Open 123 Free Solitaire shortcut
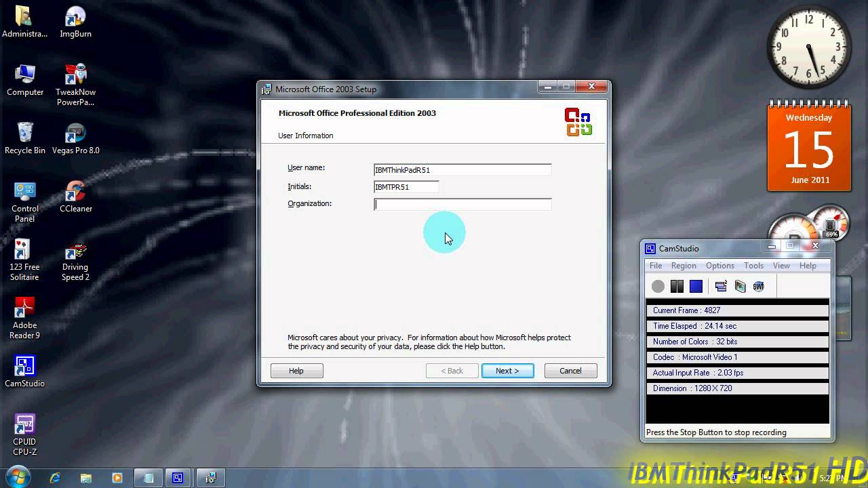 (25, 260)
